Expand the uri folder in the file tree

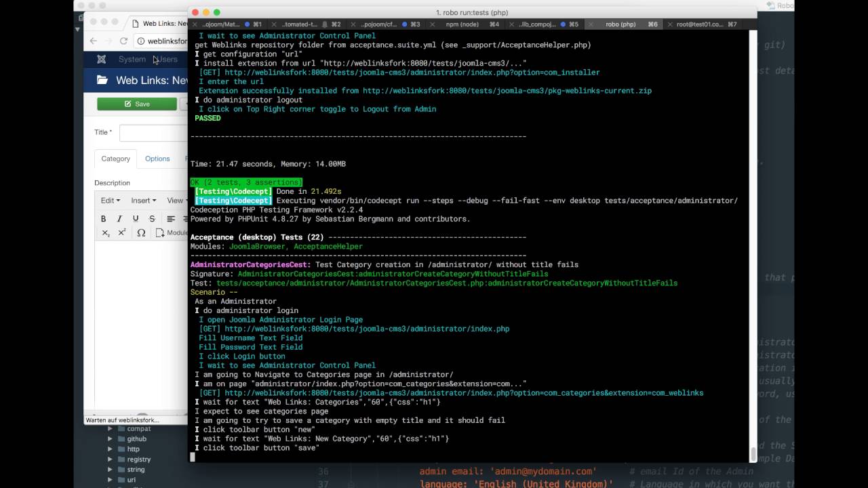tap(111, 480)
